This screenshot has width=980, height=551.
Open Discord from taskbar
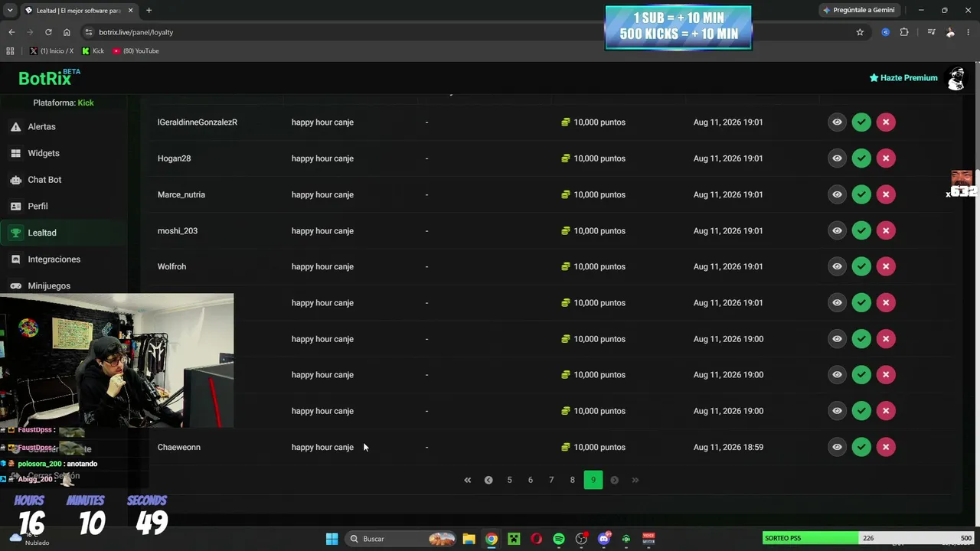tap(604, 539)
